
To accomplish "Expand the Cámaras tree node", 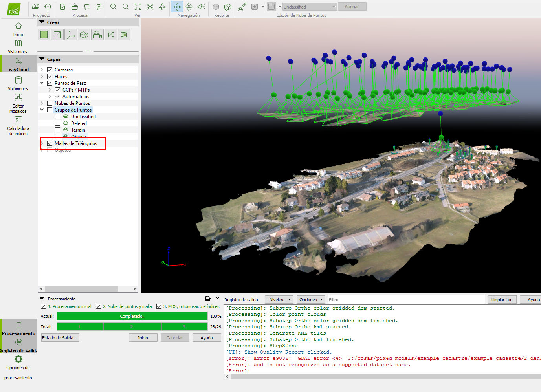I will [x=42, y=70].
